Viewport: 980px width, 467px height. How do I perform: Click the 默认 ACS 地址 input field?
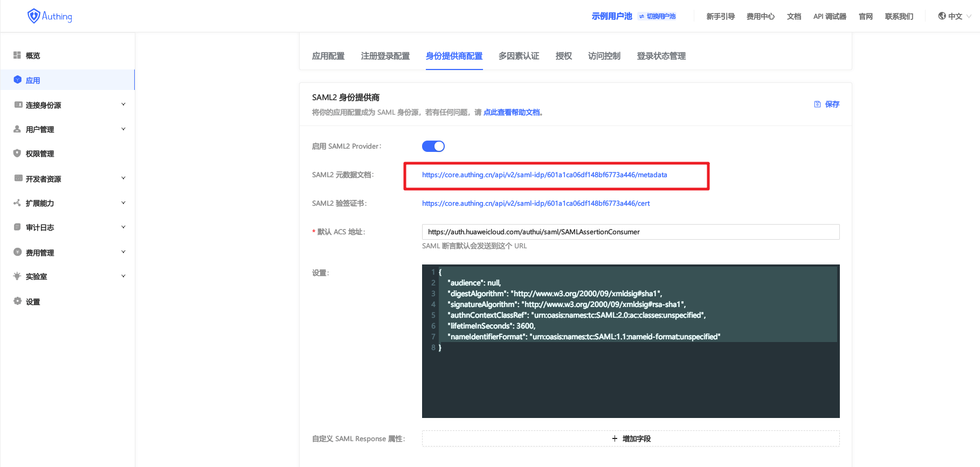coord(630,232)
